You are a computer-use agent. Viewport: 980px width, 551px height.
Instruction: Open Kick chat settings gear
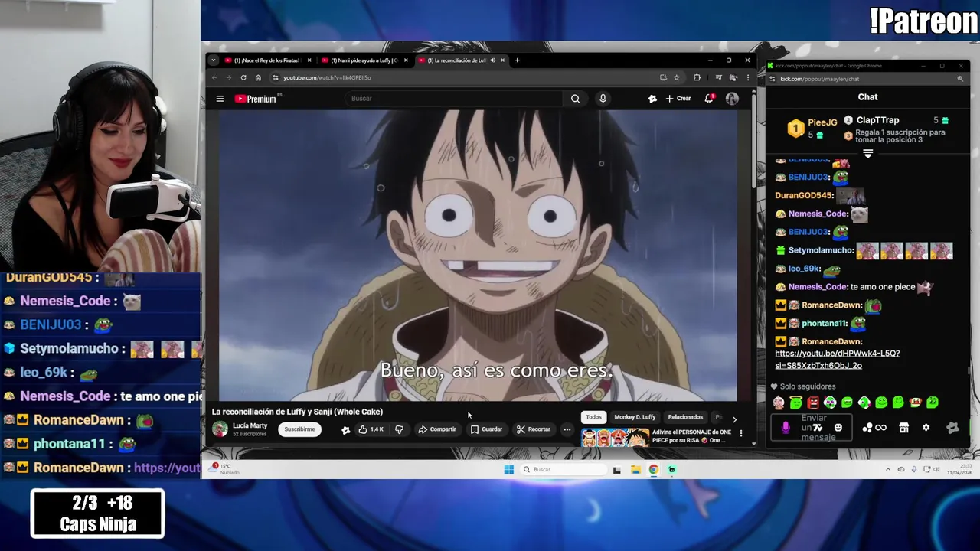(926, 428)
